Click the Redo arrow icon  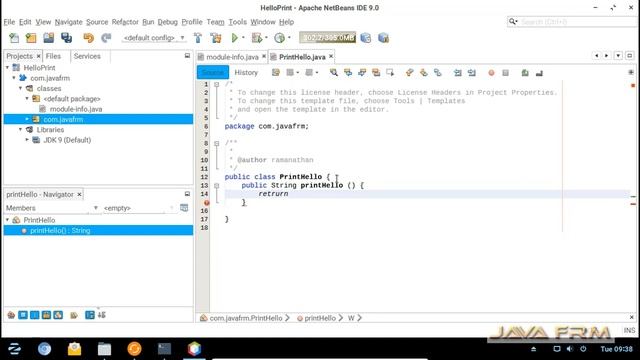(x=106, y=38)
